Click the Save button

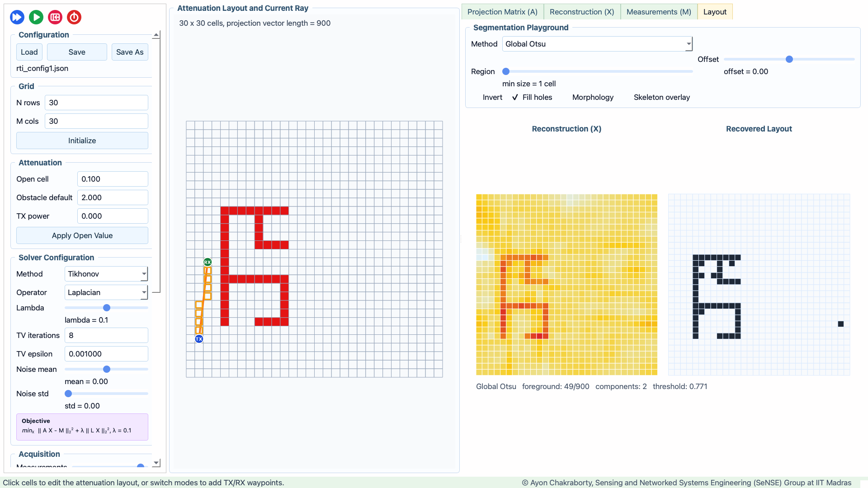coord(77,52)
